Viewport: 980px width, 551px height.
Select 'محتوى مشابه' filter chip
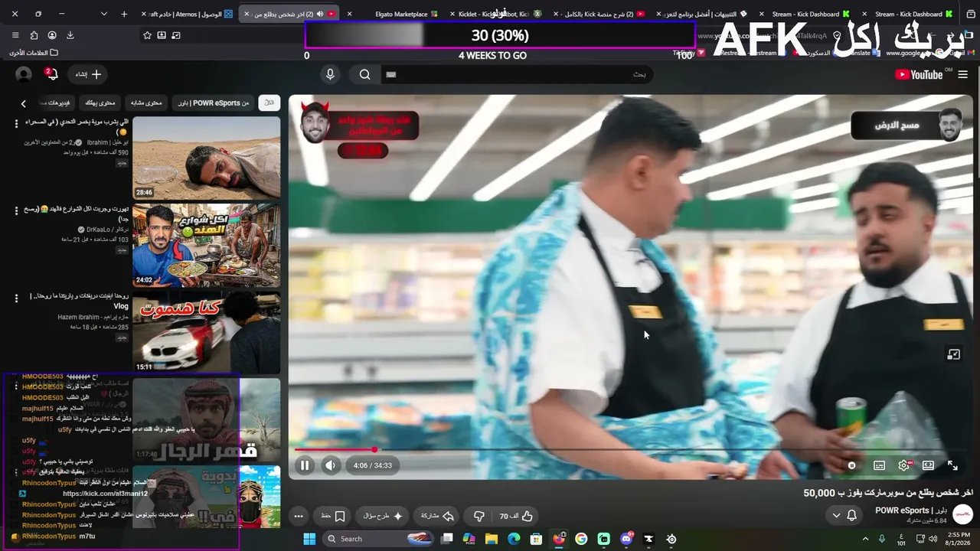(146, 103)
